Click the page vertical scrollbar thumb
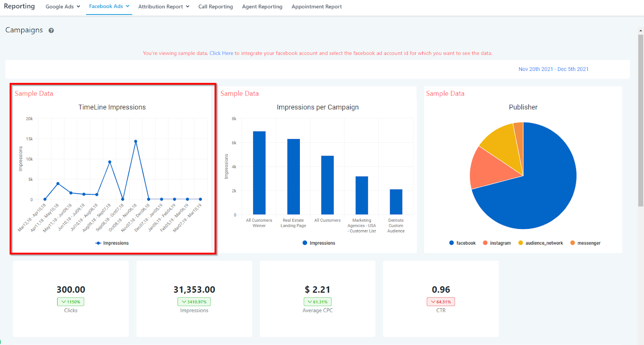 [x=641, y=120]
